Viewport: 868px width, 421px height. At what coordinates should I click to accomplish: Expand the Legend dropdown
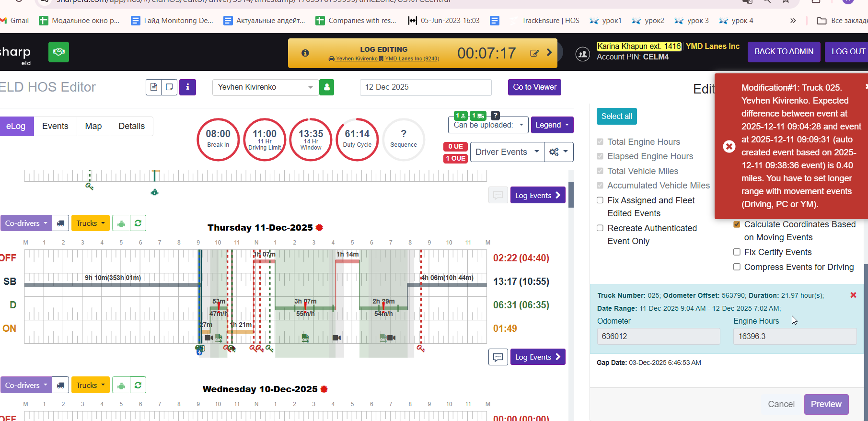click(552, 125)
